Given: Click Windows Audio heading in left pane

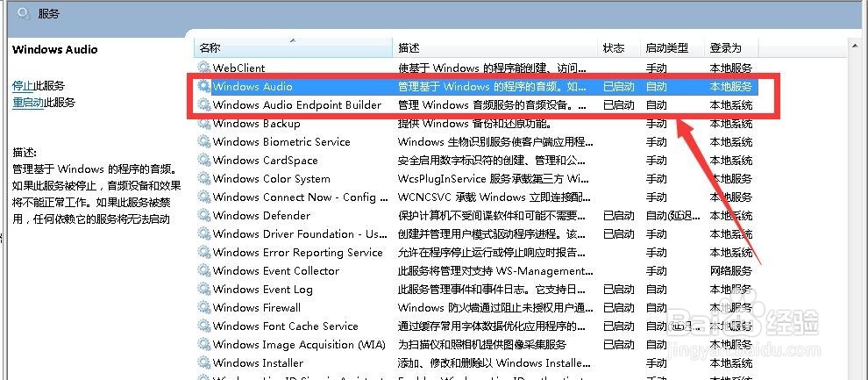Looking at the screenshot, I should point(55,49).
